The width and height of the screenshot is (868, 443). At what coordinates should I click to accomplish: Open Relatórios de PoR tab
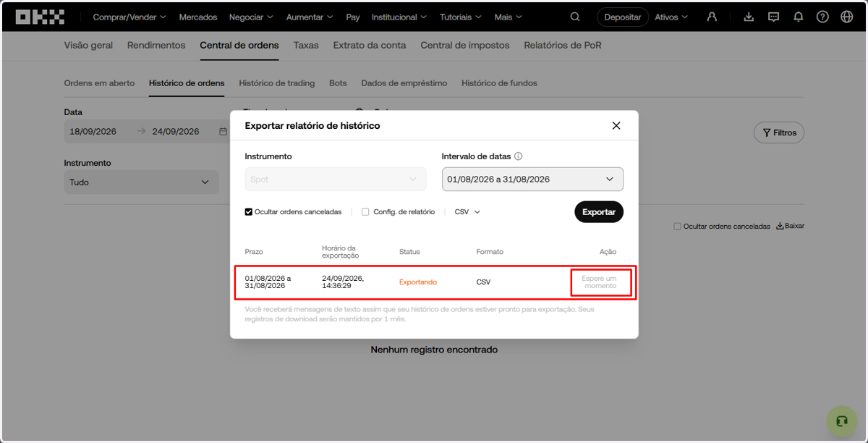point(563,45)
